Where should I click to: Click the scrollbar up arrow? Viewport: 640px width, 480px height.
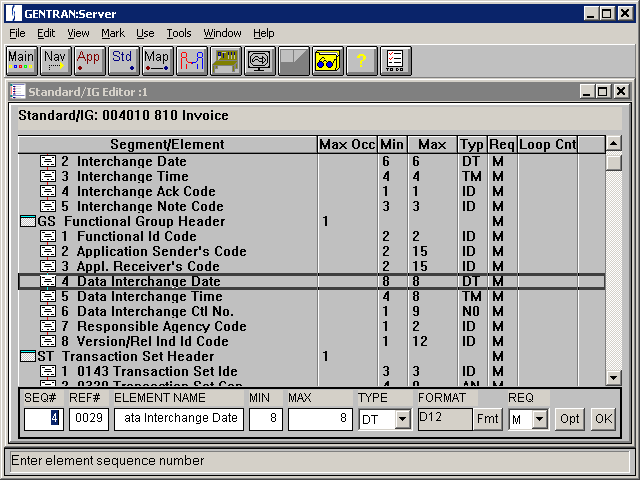[x=613, y=143]
